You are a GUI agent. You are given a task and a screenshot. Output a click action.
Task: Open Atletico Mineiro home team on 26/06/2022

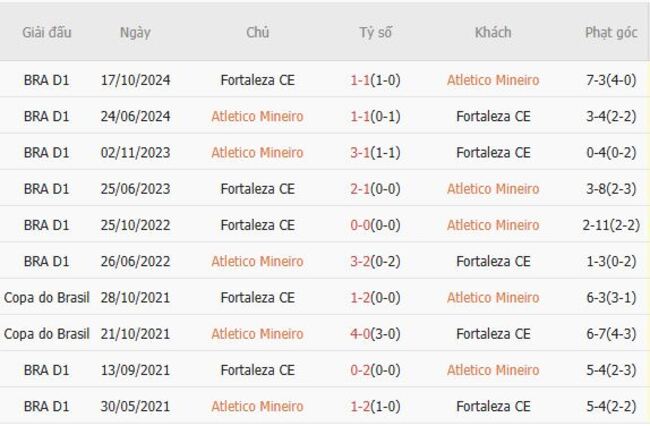pyautogui.click(x=257, y=261)
